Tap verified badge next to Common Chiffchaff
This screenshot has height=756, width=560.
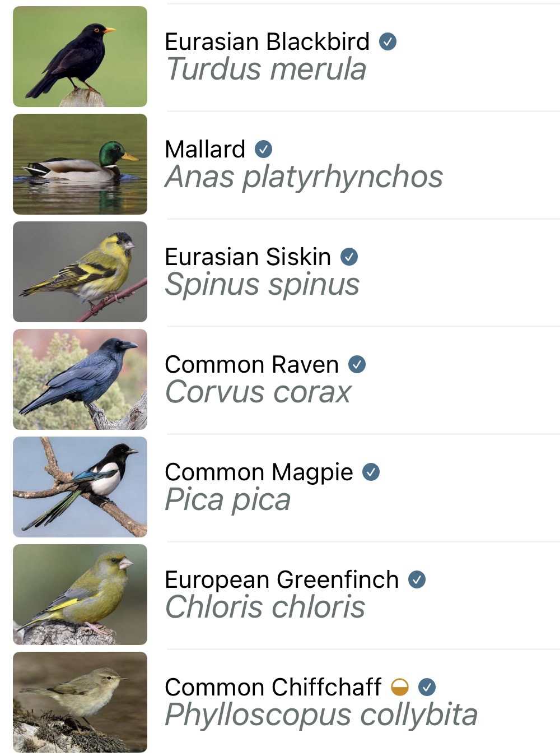427,687
